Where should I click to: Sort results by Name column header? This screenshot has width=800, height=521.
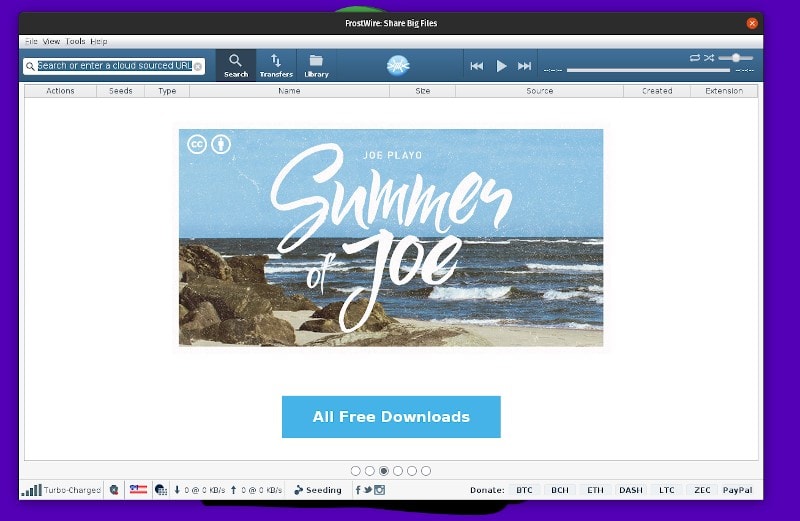tap(289, 91)
